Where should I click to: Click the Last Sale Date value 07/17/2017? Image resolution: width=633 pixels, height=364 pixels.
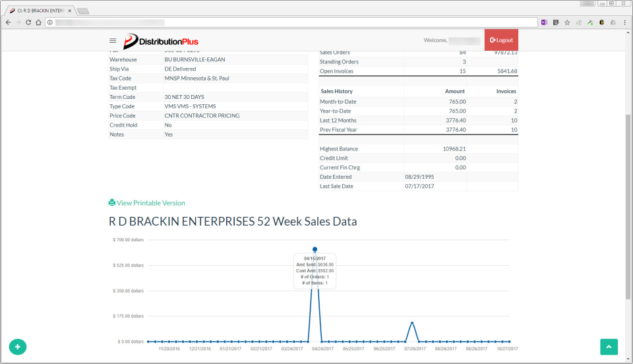pos(419,187)
